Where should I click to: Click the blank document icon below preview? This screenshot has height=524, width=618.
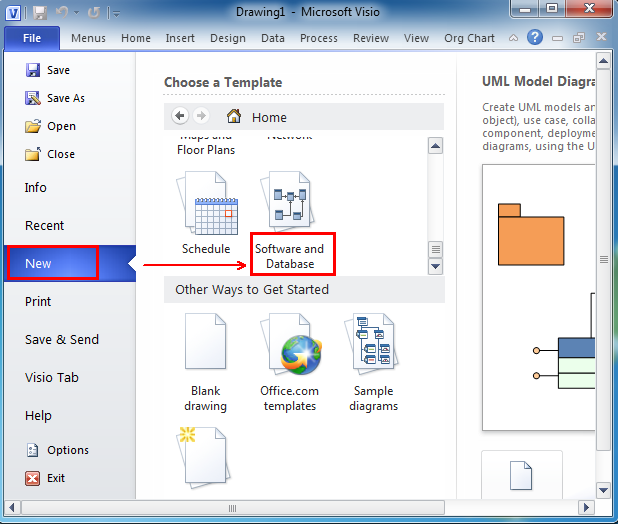(x=521, y=476)
